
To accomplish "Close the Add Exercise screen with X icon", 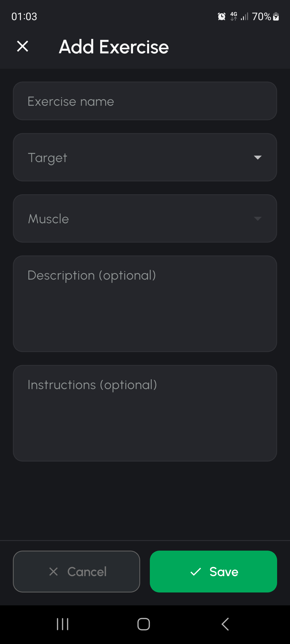I will pyautogui.click(x=23, y=46).
